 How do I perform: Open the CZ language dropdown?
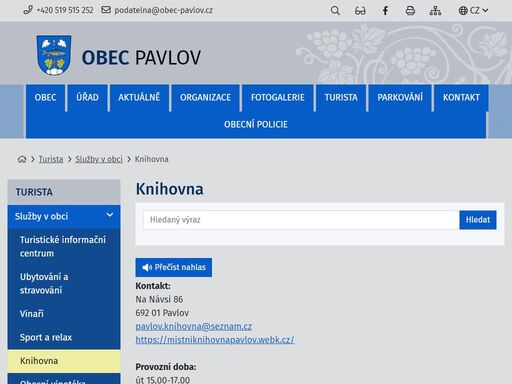[474, 11]
